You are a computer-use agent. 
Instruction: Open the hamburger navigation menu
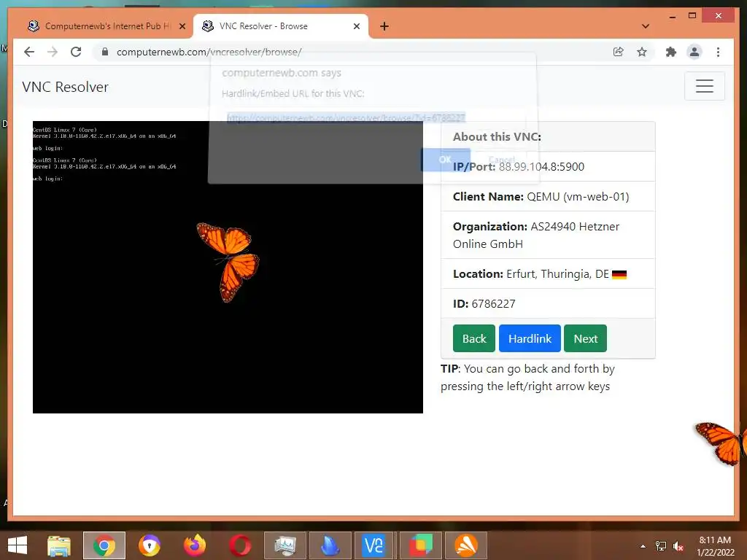coord(704,86)
